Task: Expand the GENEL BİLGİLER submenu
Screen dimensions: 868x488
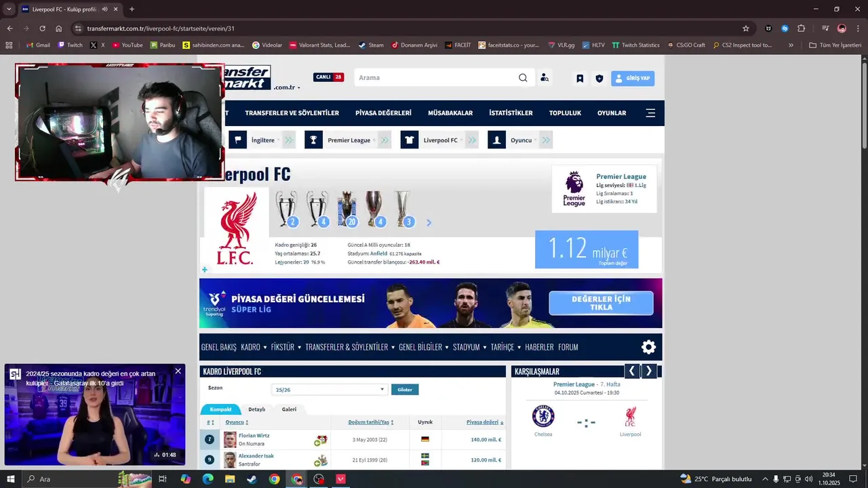Action: 424,347
